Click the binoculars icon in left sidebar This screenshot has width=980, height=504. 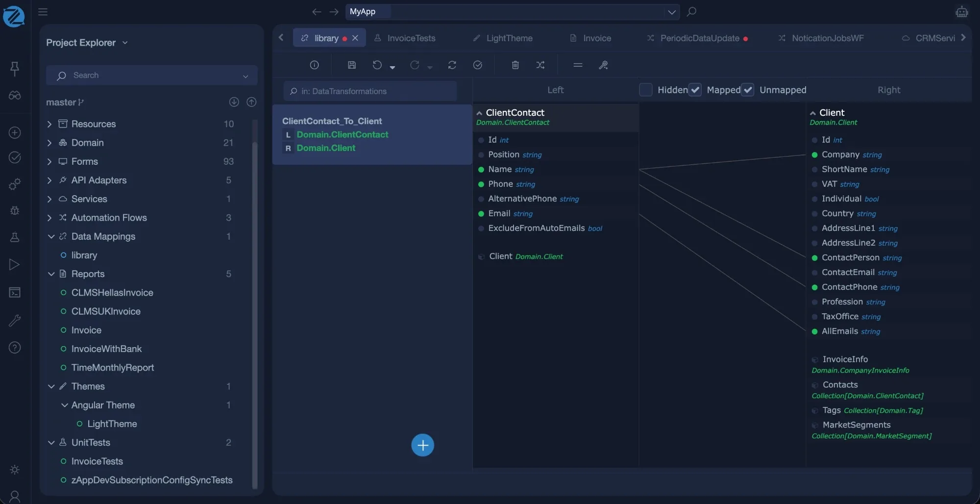(15, 95)
